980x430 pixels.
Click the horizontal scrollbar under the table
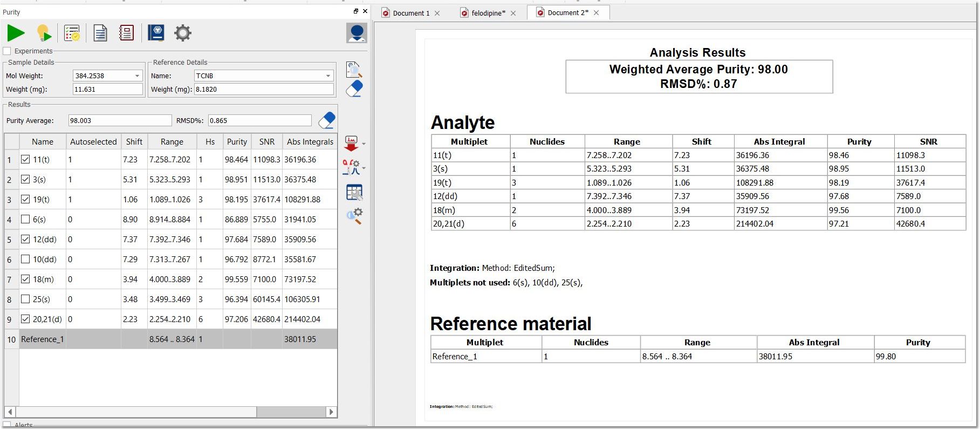coord(170,412)
